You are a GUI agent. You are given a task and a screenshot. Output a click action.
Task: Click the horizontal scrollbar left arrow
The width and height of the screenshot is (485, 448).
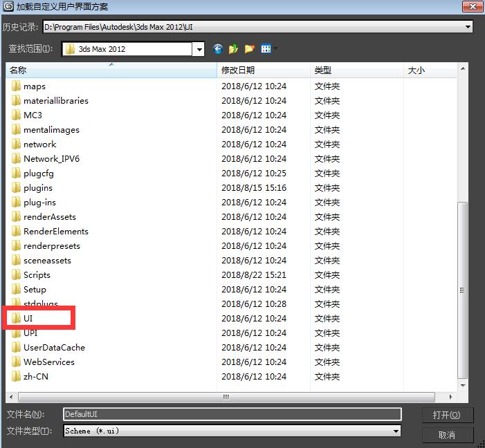(11, 397)
